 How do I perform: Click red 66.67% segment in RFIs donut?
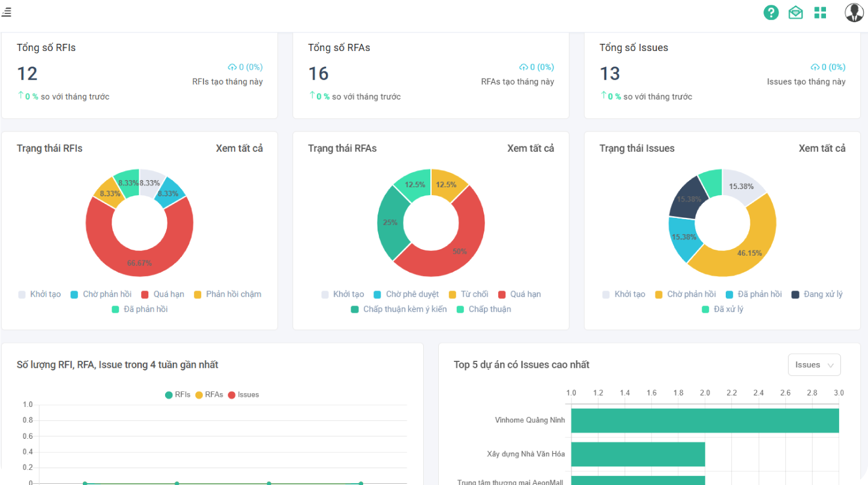[x=139, y=263]
